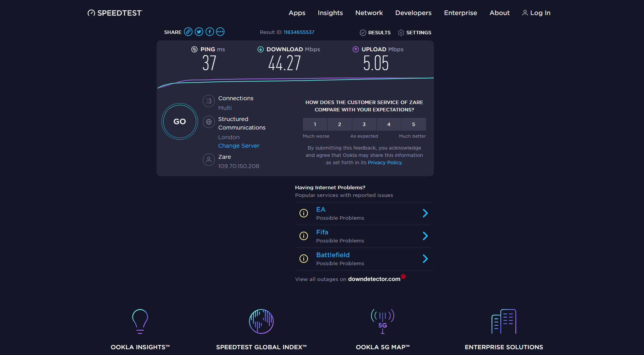Screen dimensions: 644x355
Task: Open the SETTINGS page
Action: [415, 33]
